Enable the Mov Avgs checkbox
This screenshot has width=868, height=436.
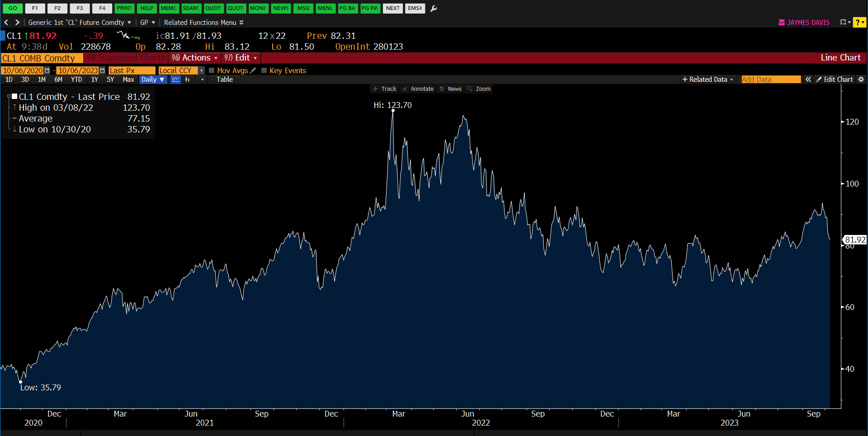point(212,70)
